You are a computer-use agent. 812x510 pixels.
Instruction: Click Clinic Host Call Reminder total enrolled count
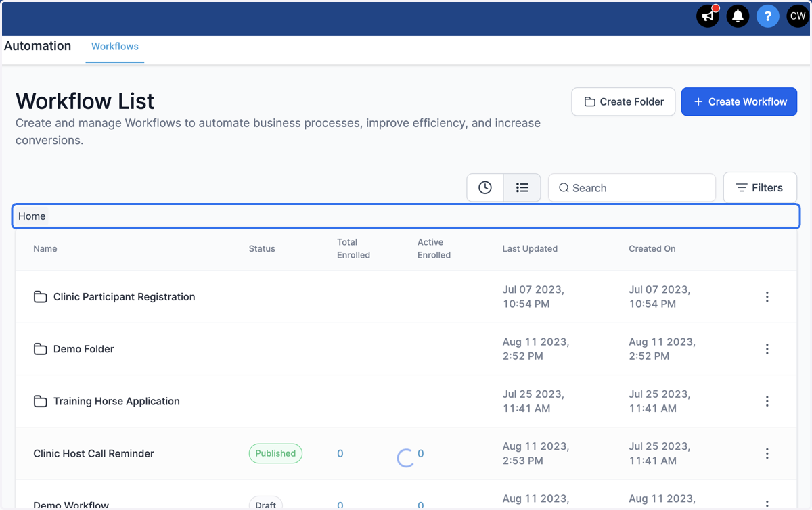pos(340,453)
